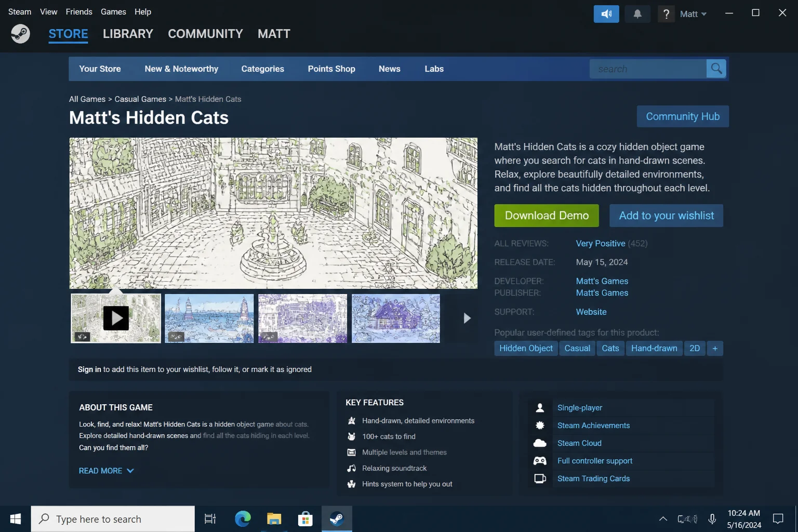Open the View menu
The image size is (798, 532).
(x=48, y=11)
